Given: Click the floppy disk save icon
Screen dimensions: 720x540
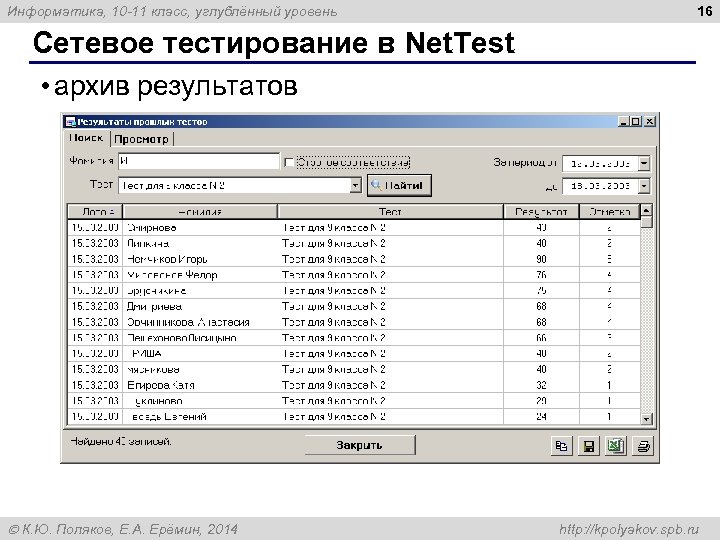Looking at the screenshot, I should (589, 446).
